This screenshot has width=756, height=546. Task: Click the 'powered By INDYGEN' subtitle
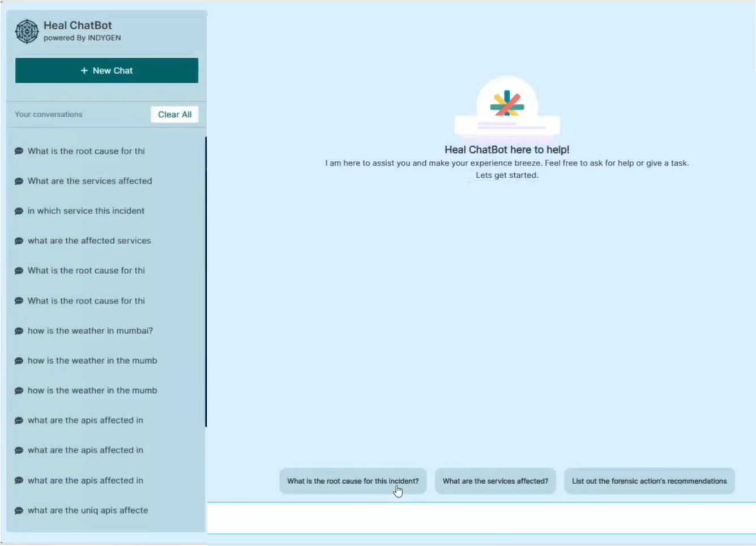click(82, 38)
